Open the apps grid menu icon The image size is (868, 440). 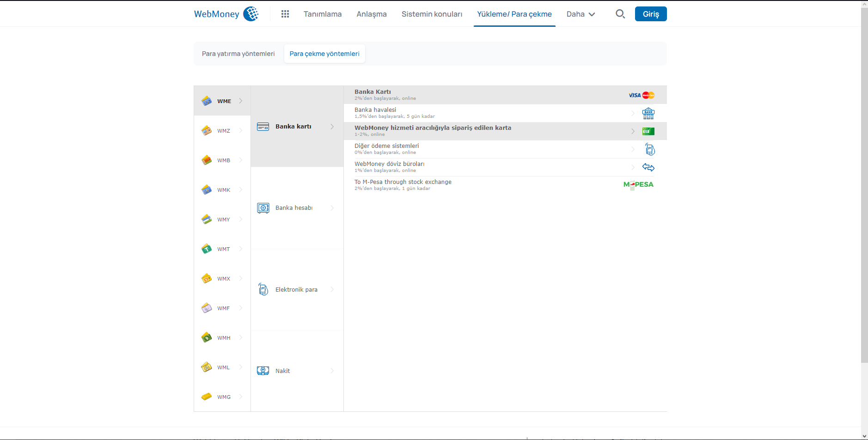click(285, 14)
